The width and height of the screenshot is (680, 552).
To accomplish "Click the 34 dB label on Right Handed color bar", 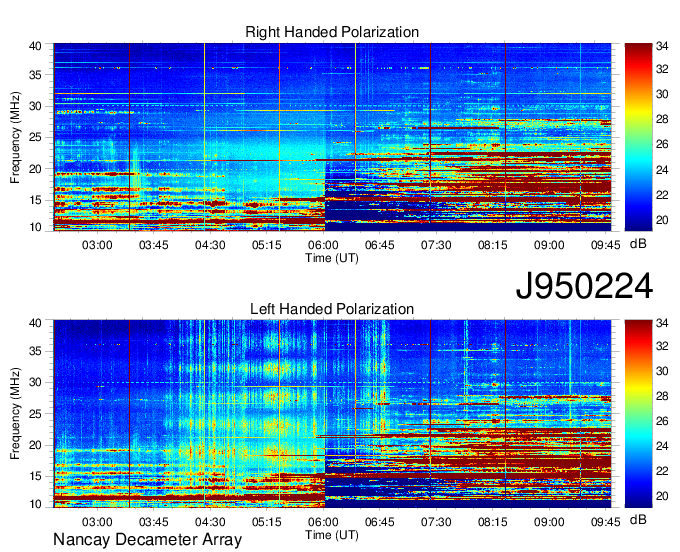I will coord(662,46).
